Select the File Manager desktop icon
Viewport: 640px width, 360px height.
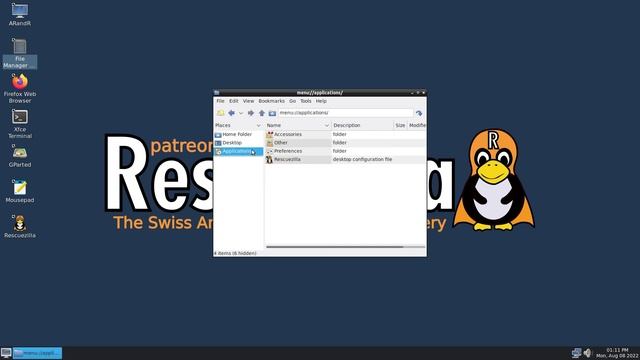20,53
